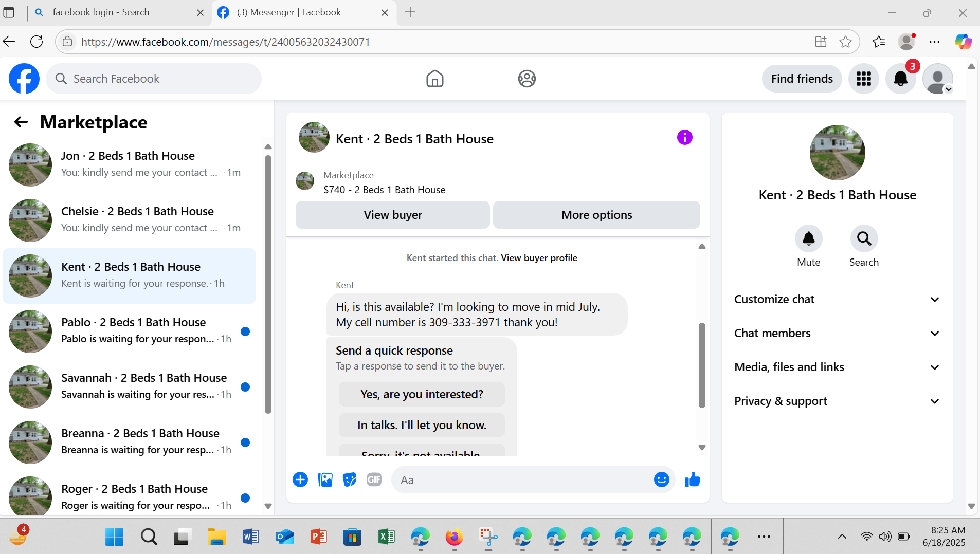This screenshot has width=980, height=554.
Task: Open volume control in system tray
Action: point(885,537)
